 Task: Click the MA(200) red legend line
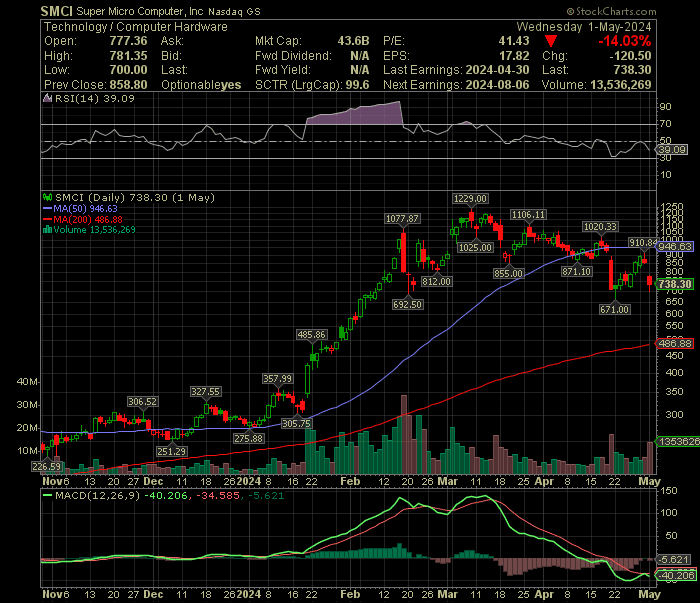click(47, 219)
